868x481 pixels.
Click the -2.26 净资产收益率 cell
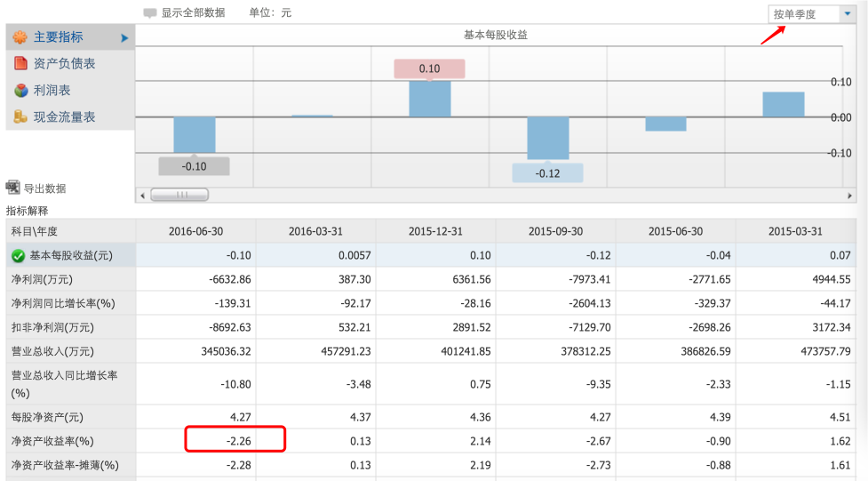click(196, 441)
